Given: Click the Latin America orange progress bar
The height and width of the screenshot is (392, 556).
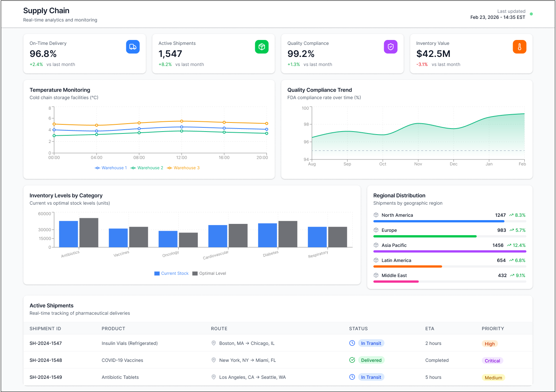Looking at the screenshot, I should (407, 266).
